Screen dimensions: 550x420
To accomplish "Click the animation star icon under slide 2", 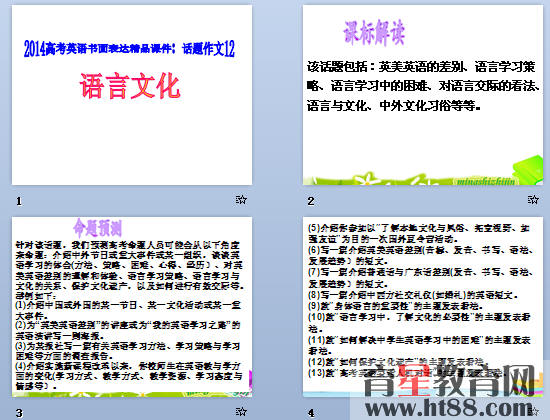I will click(x=532, y=200).
